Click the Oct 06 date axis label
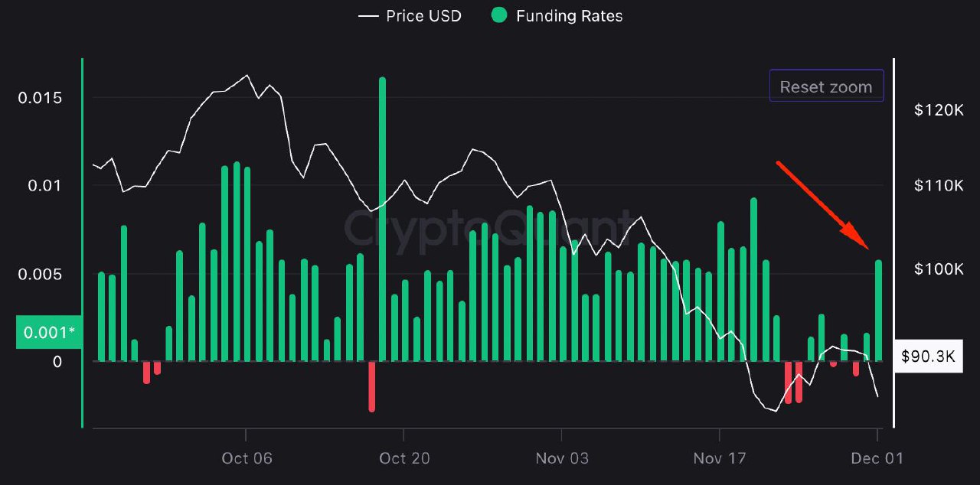 (247, 458)
